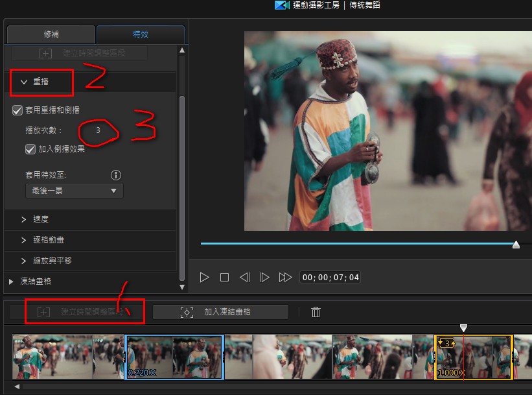
Task: Toggle 套用重播和倒播 checkbox
Action: pos(17,110)
